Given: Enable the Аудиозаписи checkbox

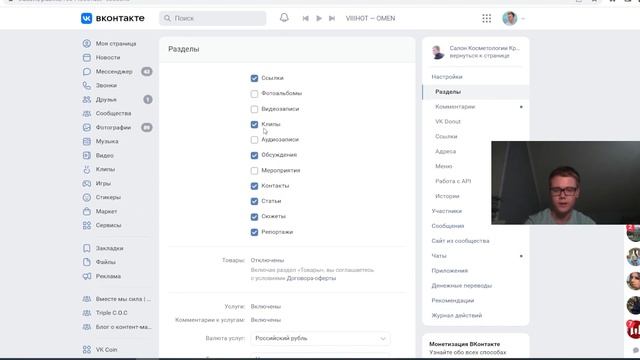Looking at the screenshot, I should 254,140.
